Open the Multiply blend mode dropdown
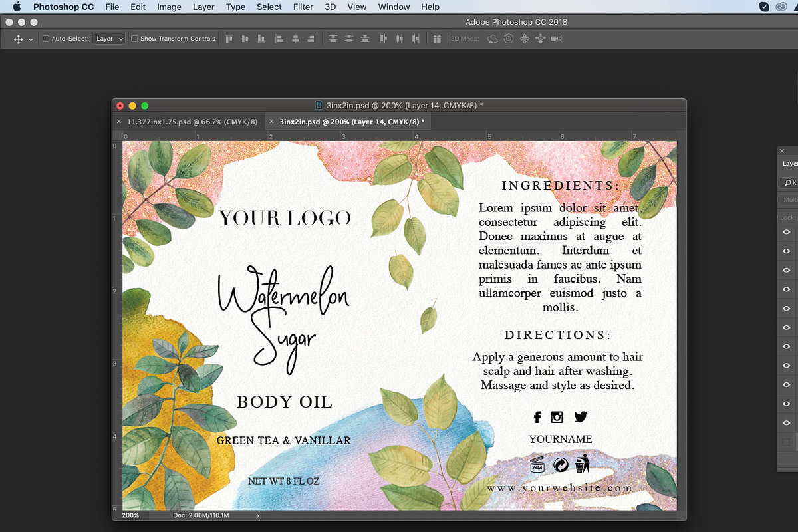The height and width of the screenshot is (532, 798). 789,200
